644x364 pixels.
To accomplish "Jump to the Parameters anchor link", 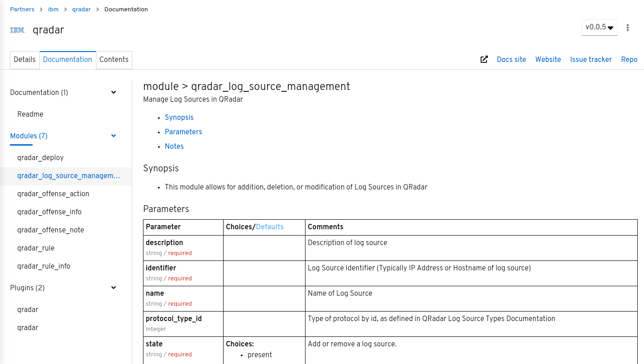I will [x=183, y=132].
